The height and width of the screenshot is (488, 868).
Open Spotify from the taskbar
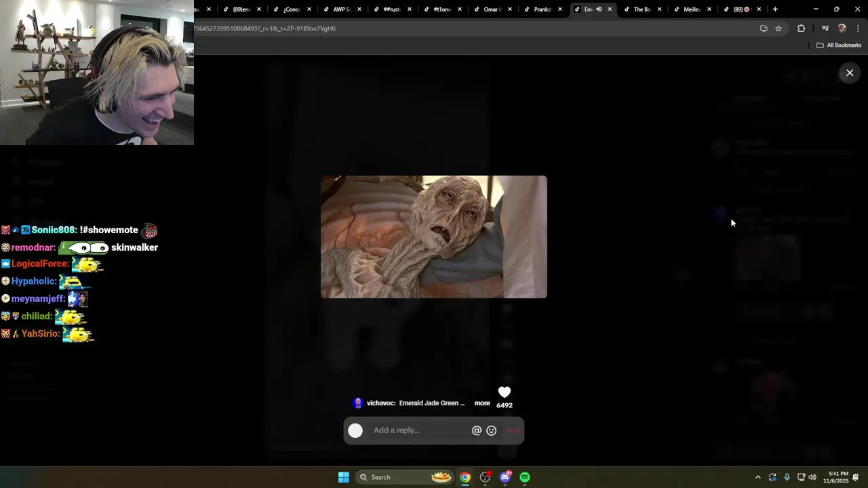tap(525, 477)
